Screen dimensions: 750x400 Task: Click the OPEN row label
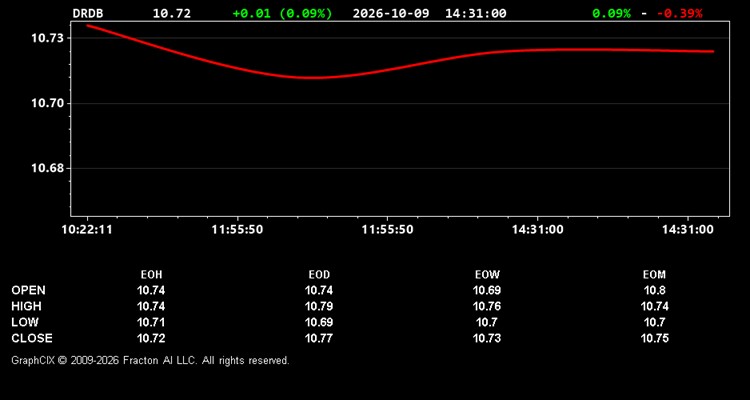[29, 290]
